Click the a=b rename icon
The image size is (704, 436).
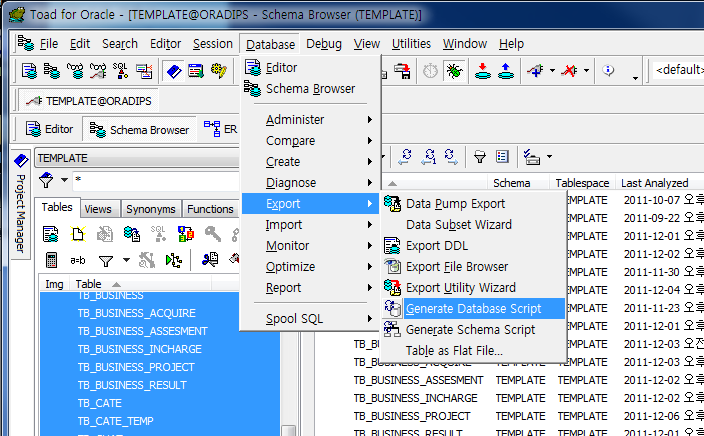tap(78, 260)
